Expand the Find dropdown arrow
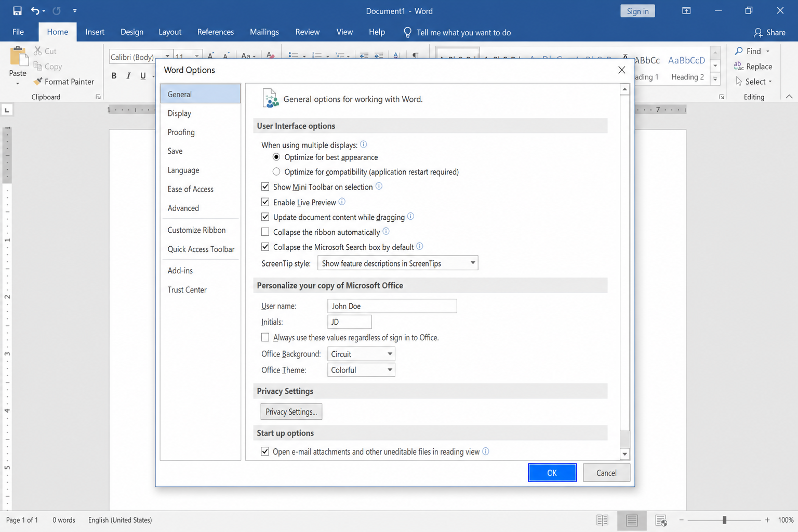Image resolution: width=798 pixels, height=532 pixels. click(768, 51)
